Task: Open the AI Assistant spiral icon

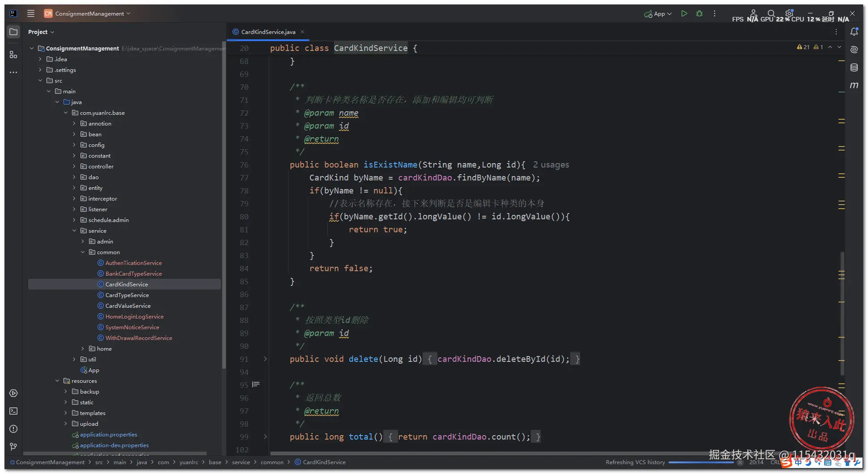Action: tap(854, 50)
